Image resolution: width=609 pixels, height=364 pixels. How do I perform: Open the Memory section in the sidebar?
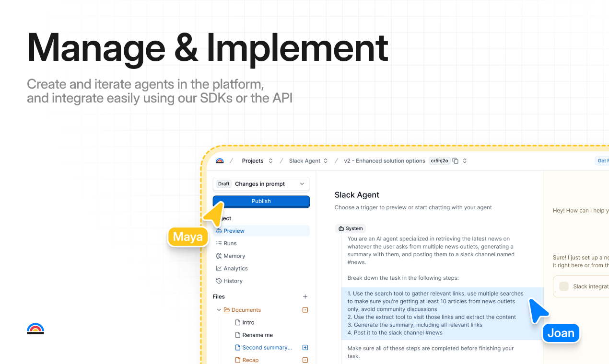[x=234, y=256]
